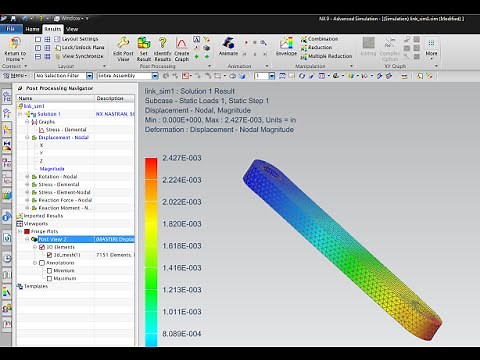Viewport: 480px width, 360px height.
Task: Collapse the Fringe Plots node
Action: click(x=20, y=231)
